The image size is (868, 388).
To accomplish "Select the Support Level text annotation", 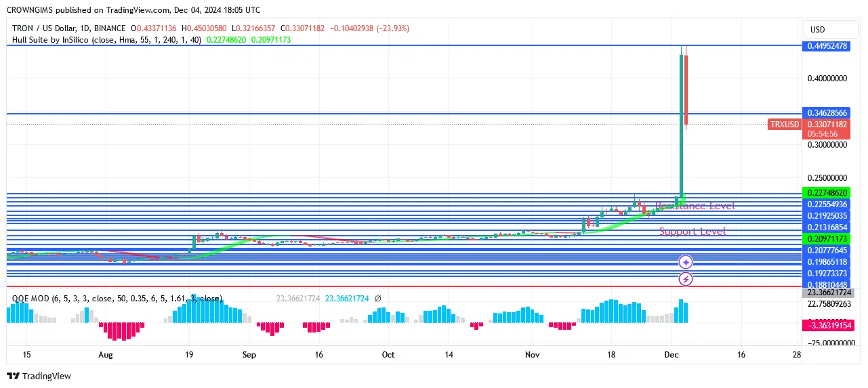I will click(x=692, y=232).
